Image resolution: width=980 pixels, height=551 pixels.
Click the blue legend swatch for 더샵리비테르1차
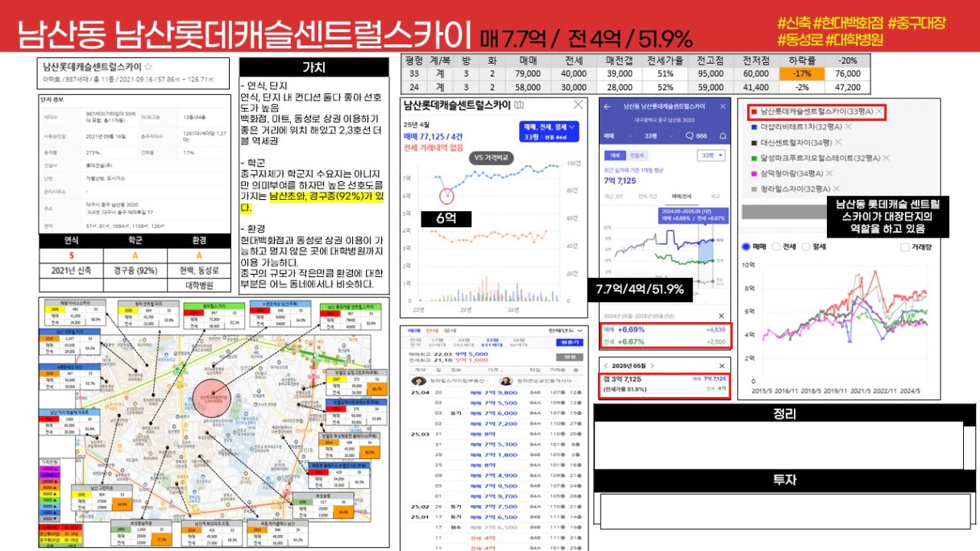click(x=754, y=127)
